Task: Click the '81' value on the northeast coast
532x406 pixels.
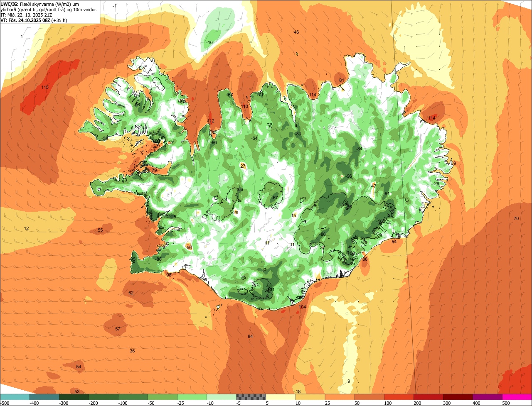Action: coord(342,80)
